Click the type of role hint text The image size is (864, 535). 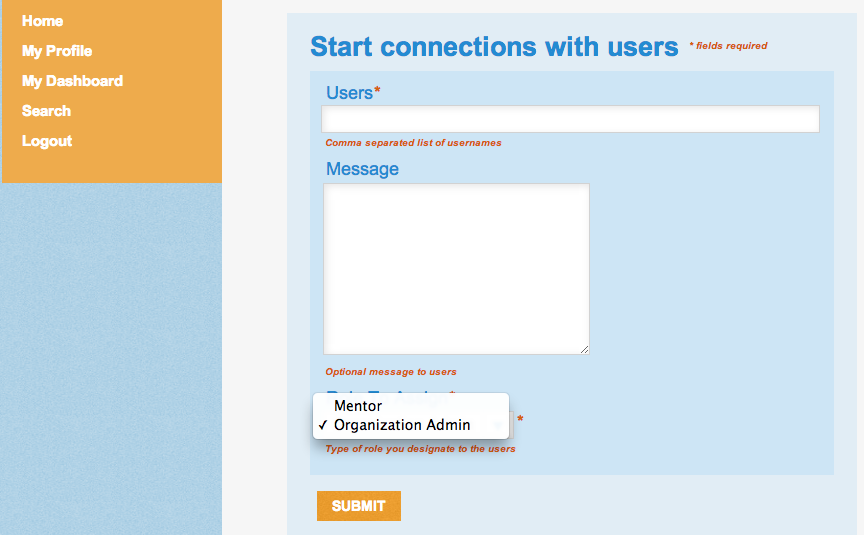420,449
